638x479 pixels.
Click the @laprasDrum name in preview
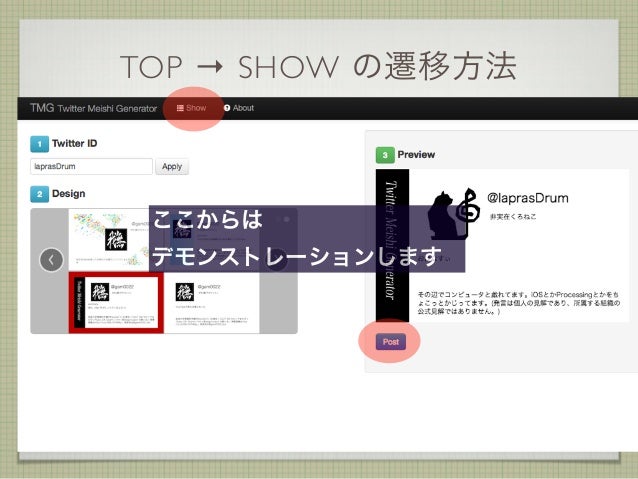point(528,198)
